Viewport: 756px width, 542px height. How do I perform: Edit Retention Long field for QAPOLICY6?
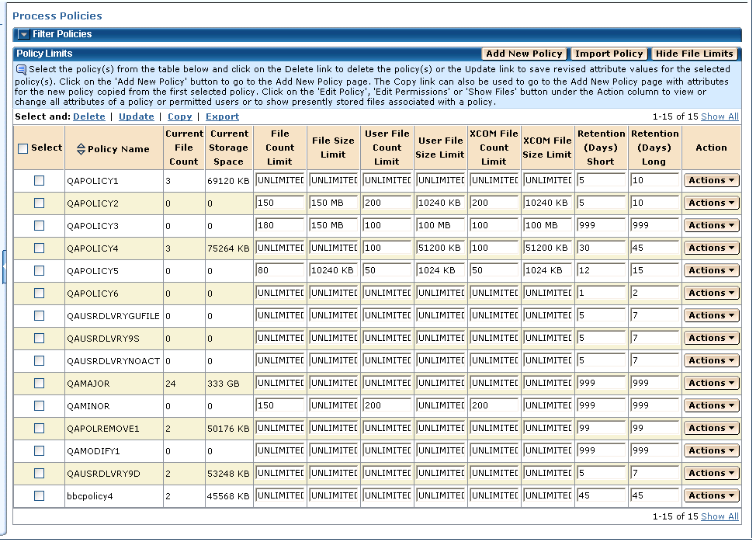(x=655, y=293)
